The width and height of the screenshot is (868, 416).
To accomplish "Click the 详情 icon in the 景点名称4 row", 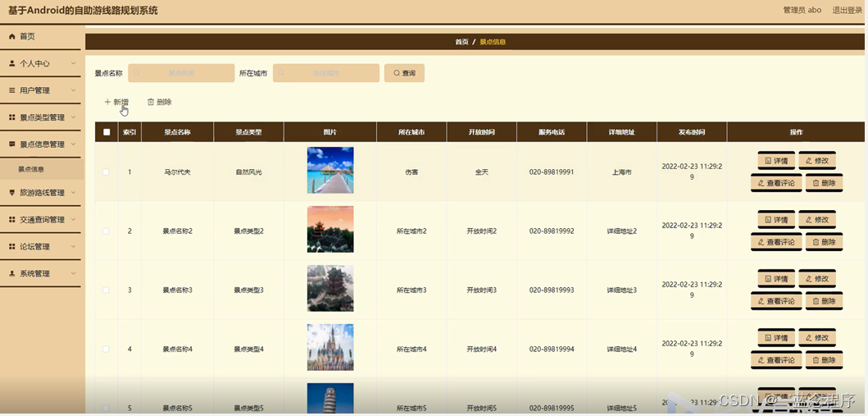I will point(768,338).
